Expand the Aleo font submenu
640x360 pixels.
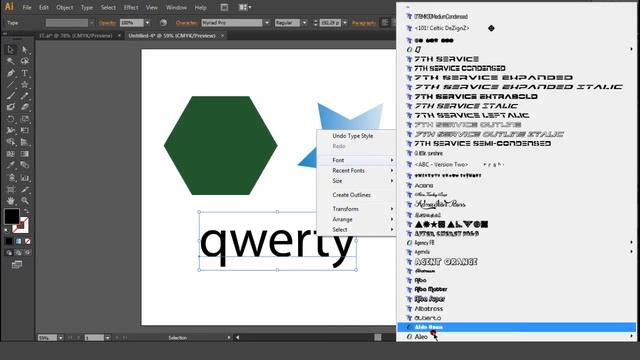[x=631, y=336]
